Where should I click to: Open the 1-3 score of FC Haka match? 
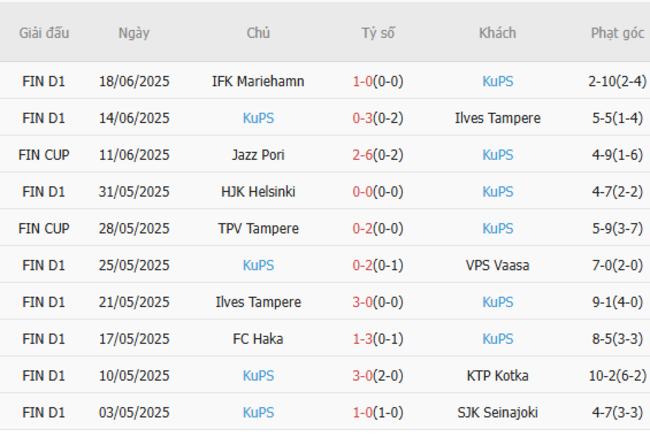click(362, 338)
